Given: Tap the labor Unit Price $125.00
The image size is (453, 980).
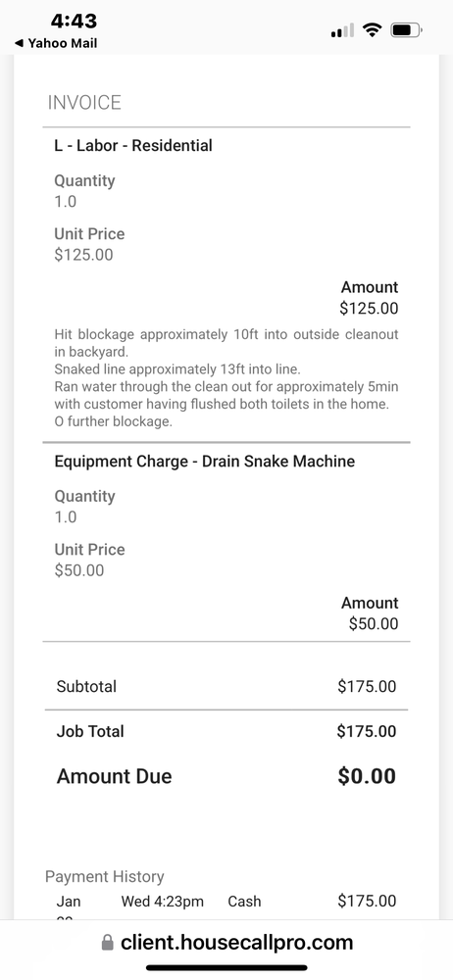Looking at the screenshot, I should click(84, 255).
